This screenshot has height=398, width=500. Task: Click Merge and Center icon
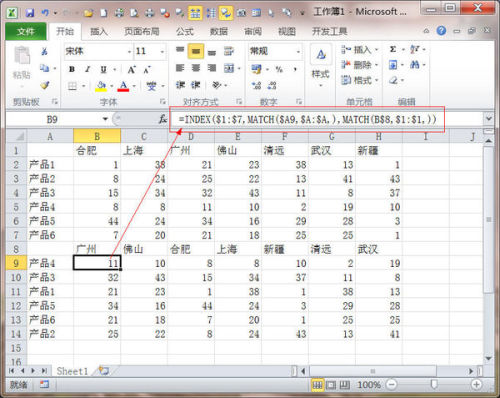(x=229, y=68)
